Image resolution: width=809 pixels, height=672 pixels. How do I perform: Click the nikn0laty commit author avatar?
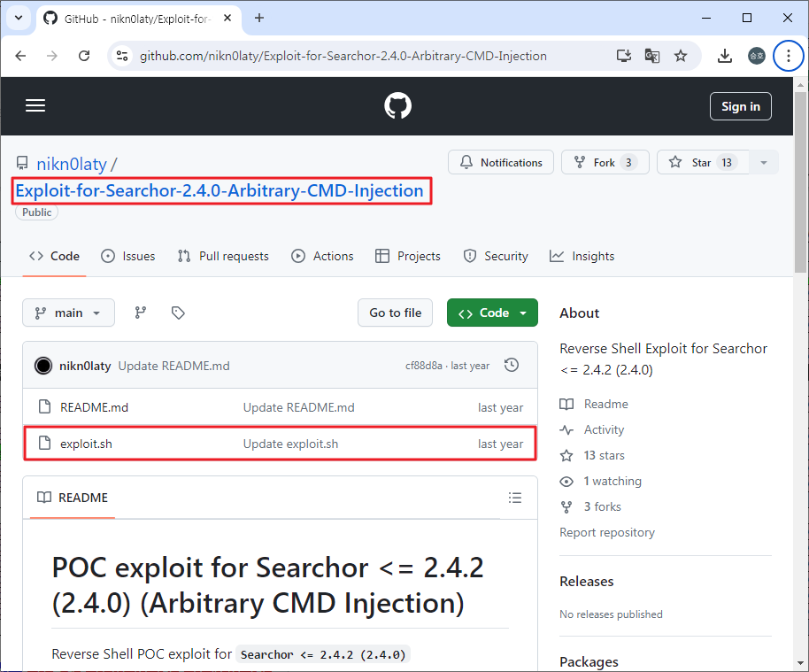point(43,366)
